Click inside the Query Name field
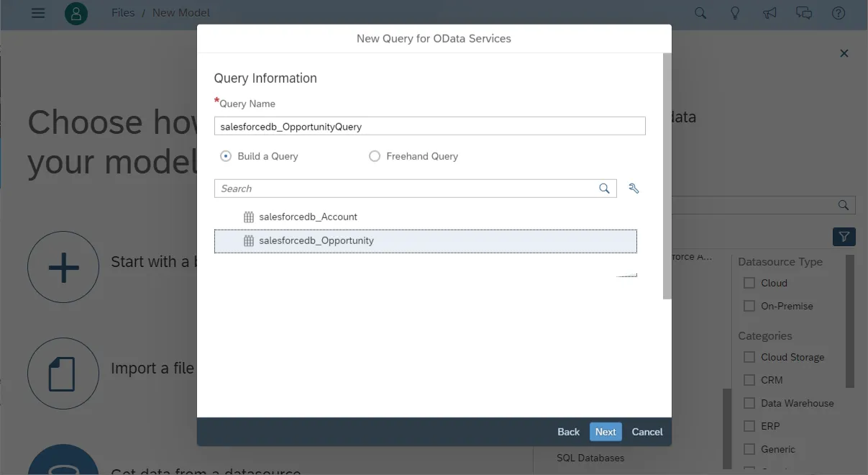The image size is (868, 475). pos(429,125)
